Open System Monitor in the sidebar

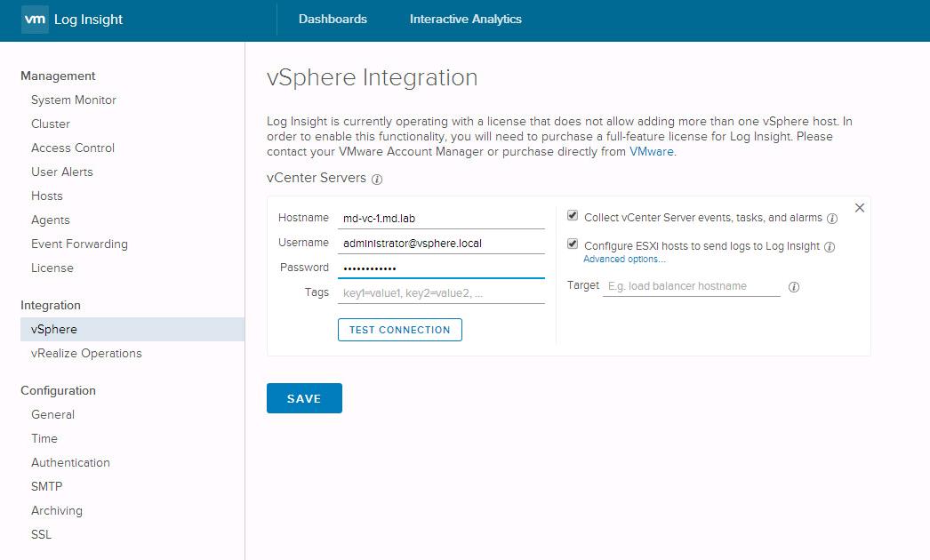(74, 100)
